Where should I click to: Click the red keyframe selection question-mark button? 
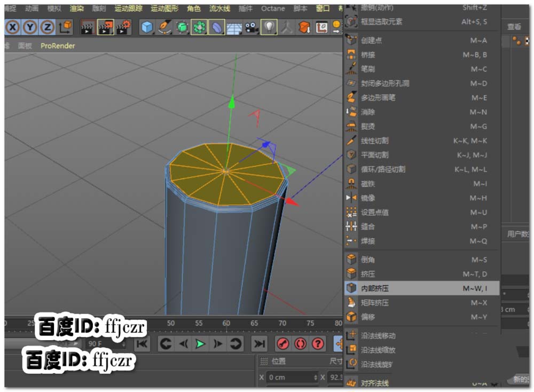[x=318, y=344]
